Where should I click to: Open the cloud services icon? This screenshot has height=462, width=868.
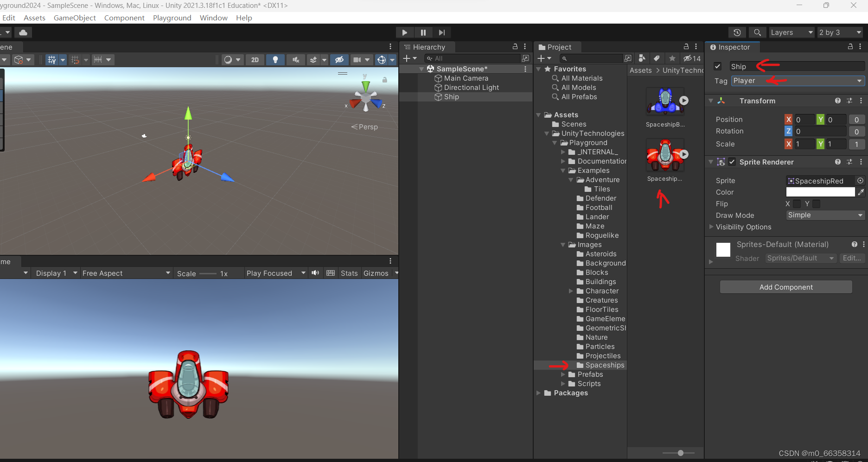click(x=23, y=32)
